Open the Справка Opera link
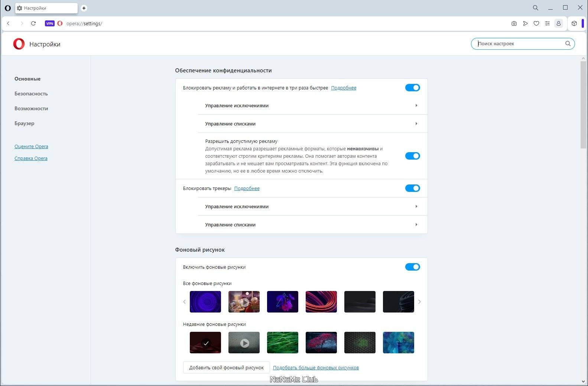The image size is (588, 386). point(31,158)
